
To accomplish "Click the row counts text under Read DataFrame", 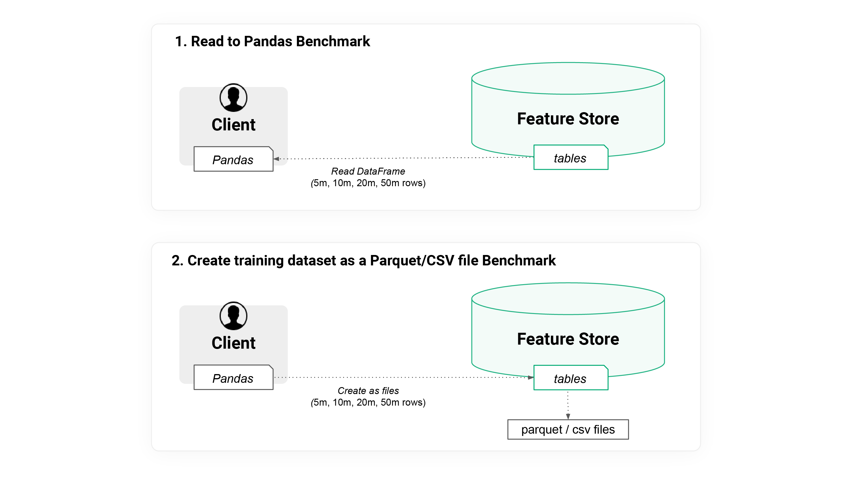I will (368, 183).
